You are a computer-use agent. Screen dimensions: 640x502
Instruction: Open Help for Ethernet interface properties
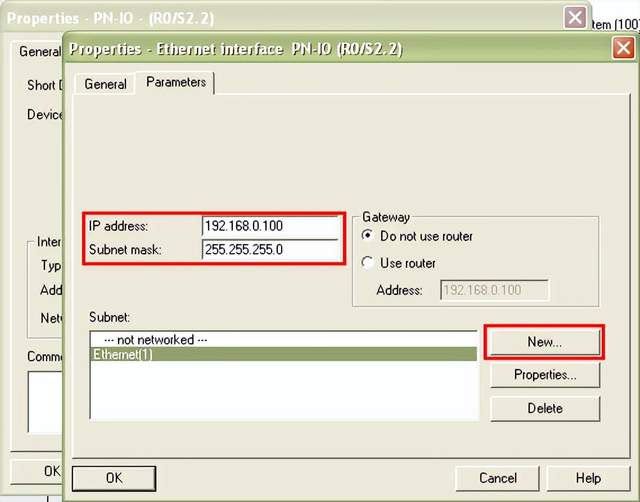coord(588,478)
